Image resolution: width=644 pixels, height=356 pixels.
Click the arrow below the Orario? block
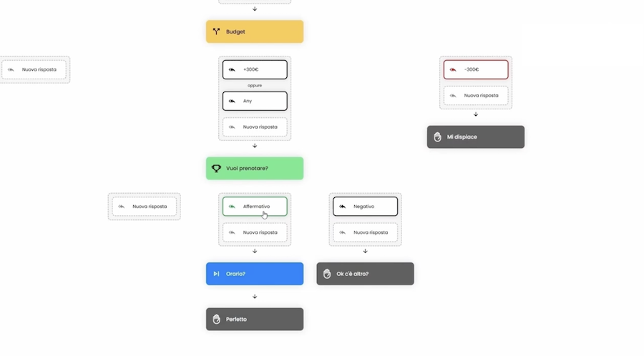pyautogui.click(x=255, y=297)
